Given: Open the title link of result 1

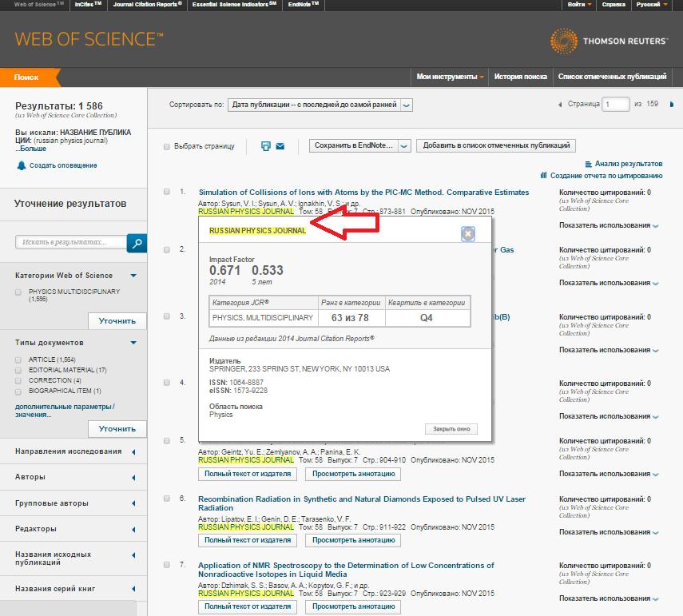Looking at the screenshot, I should (363, 192).
